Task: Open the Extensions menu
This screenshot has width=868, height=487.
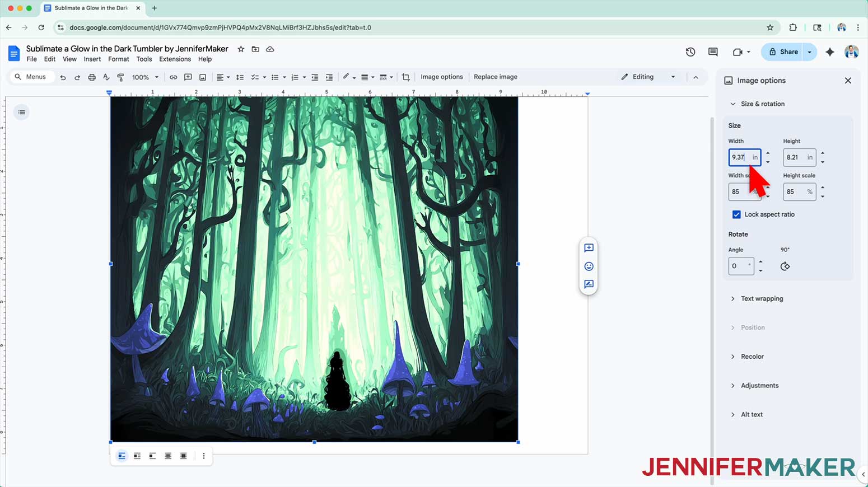Action: 175,59
